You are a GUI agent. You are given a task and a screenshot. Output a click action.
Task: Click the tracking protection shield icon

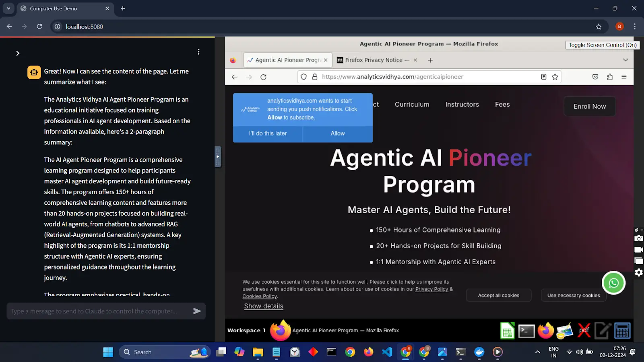click(304, 77)
